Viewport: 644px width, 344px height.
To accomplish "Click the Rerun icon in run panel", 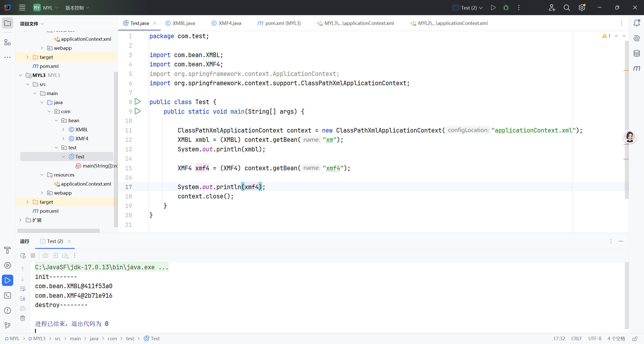I will tap(23, 256).
